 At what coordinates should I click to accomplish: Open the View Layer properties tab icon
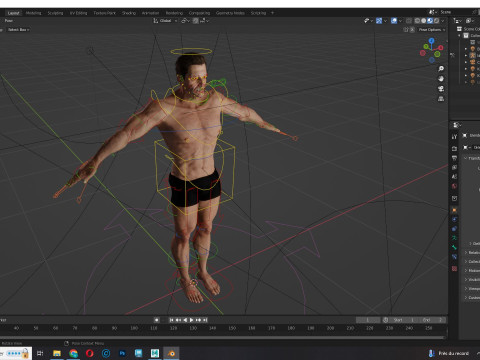pos(454,167)
